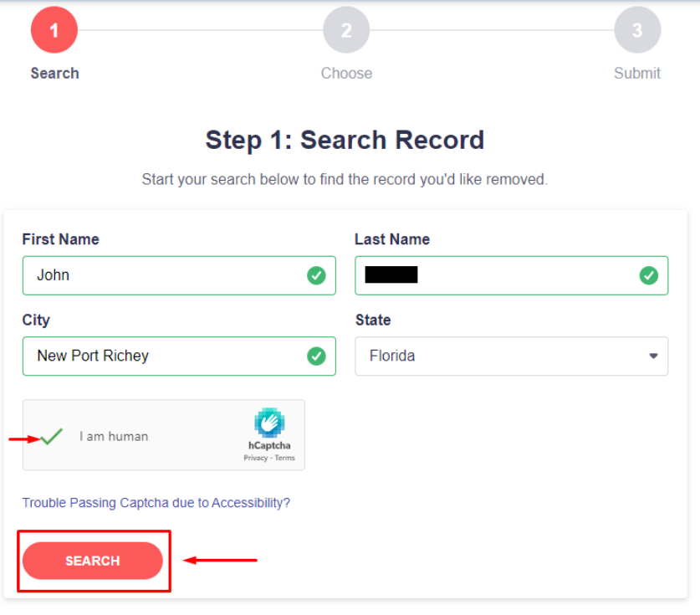The width and height of the screenshot is (700, 615).
Task: Click the Last Name green validation checkmark
Action: (649, 275)
